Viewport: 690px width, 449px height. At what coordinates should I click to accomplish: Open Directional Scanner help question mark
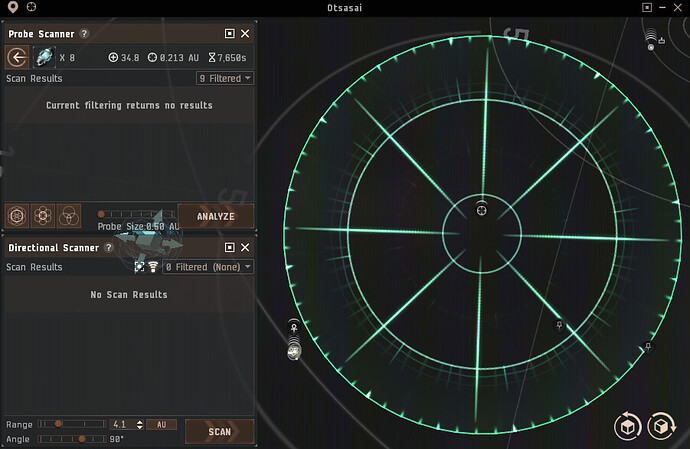108,247
